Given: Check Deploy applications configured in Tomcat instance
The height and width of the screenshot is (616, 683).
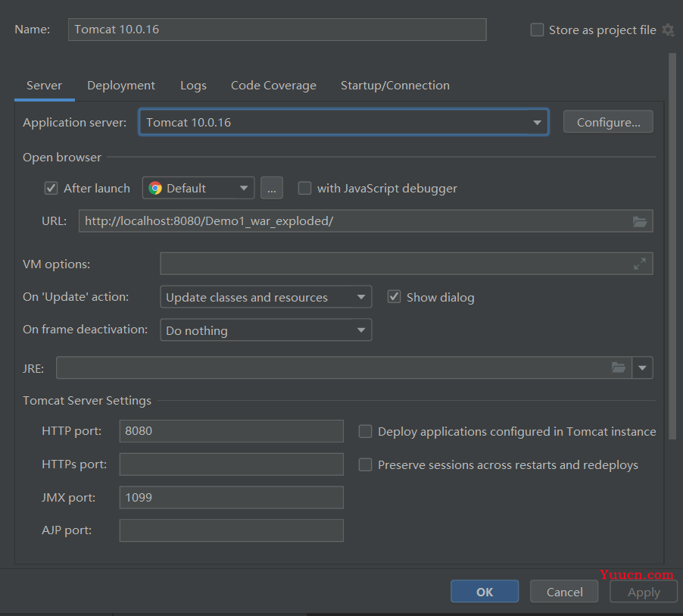Looking at the screenshot, I should point(365,431).
